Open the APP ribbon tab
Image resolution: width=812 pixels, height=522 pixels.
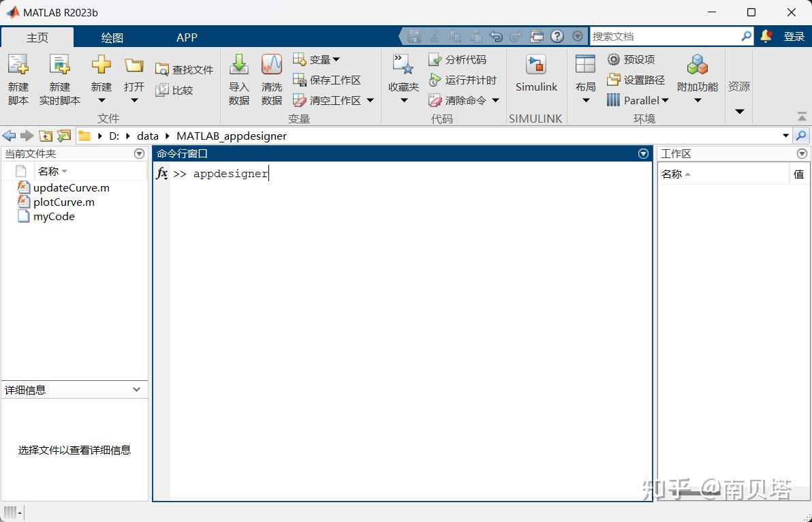click(187, 37)
